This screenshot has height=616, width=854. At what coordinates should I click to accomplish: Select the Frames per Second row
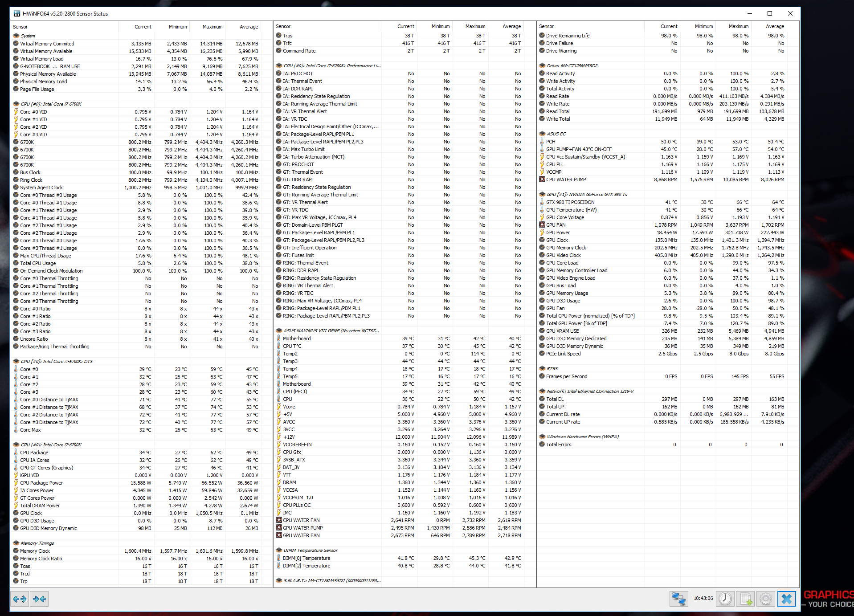567,376
